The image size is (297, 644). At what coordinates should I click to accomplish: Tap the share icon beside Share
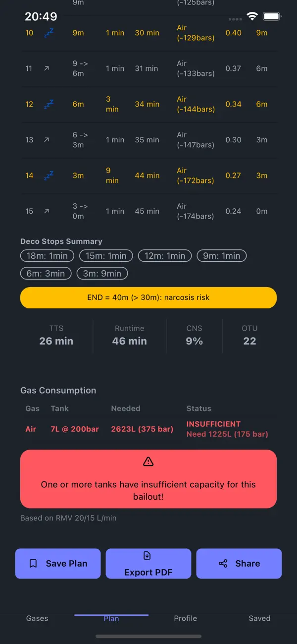coord(223,564)
